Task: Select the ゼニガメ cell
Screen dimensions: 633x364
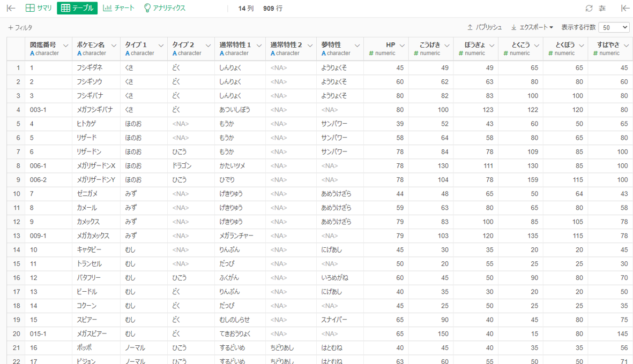Action: (x=96, y=193)
